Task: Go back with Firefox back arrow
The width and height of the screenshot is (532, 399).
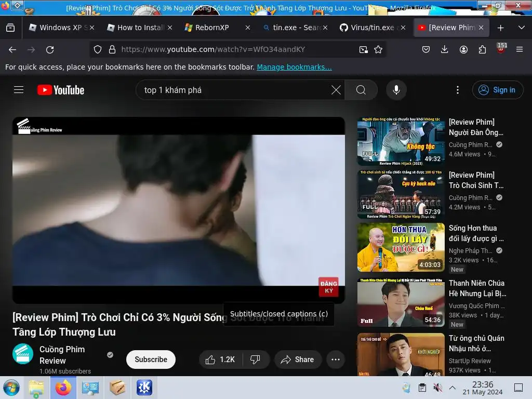Action: [x=12, y=49]
